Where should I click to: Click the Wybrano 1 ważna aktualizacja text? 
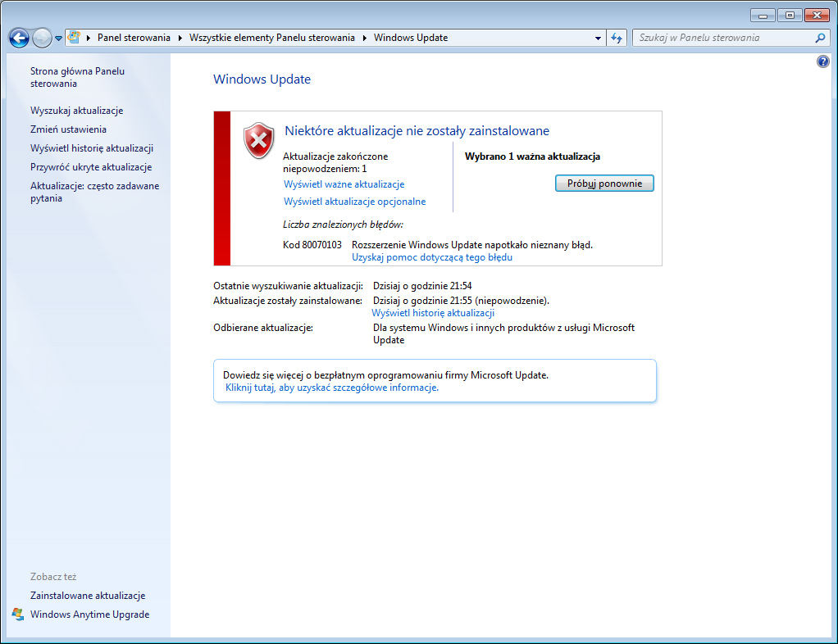532,156
